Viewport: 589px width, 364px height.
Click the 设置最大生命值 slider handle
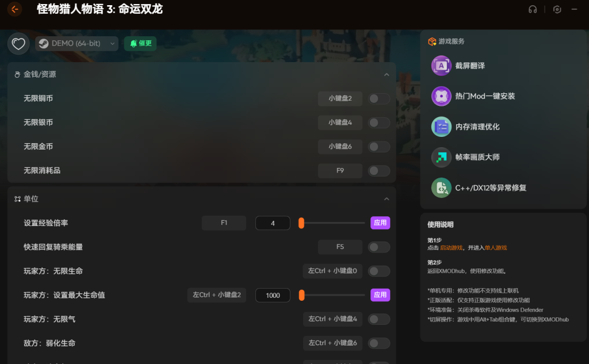[x=301, y=295]
